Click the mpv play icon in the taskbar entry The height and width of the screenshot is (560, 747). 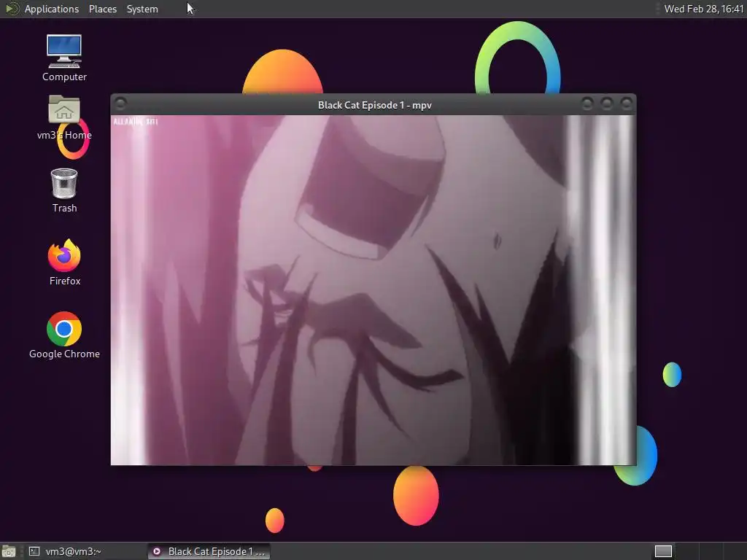click(157, 551)
